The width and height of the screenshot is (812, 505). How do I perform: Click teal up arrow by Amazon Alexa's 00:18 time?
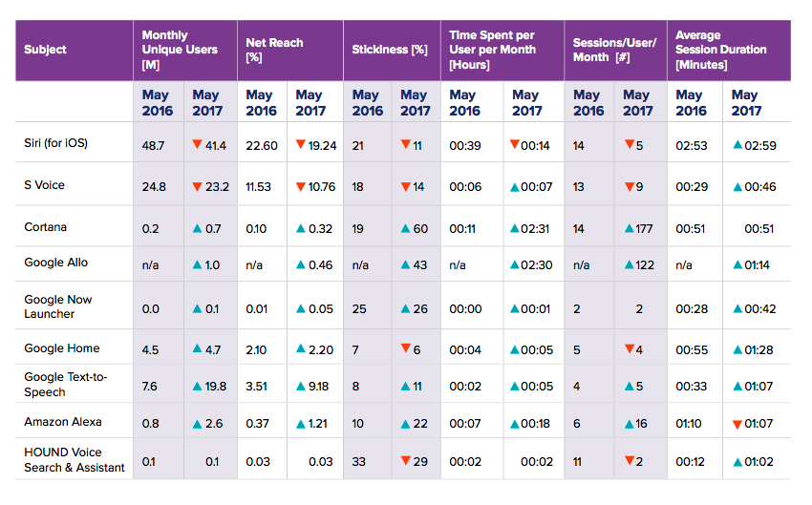coord(514,424)
